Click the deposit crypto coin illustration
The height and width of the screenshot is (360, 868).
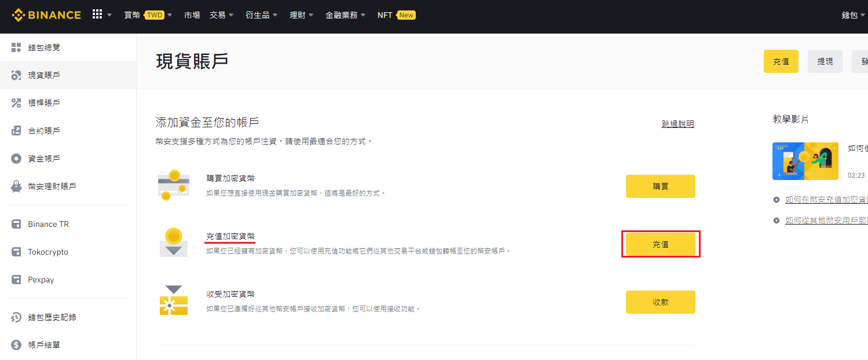pos(174,243)
